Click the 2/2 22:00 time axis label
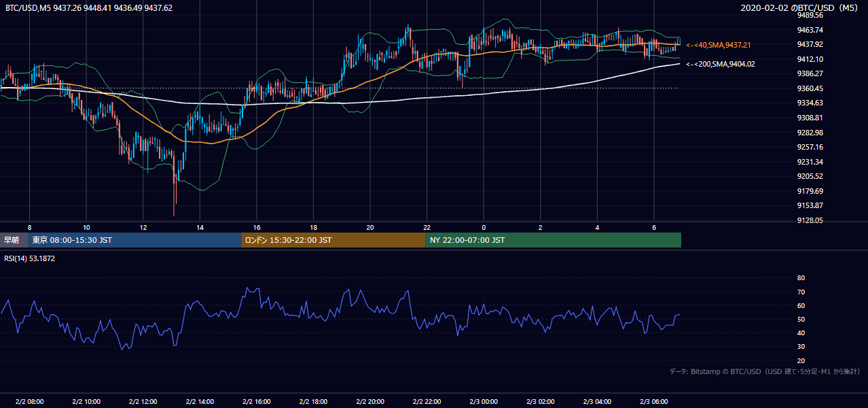868x408 pixels. click(427, 402)
